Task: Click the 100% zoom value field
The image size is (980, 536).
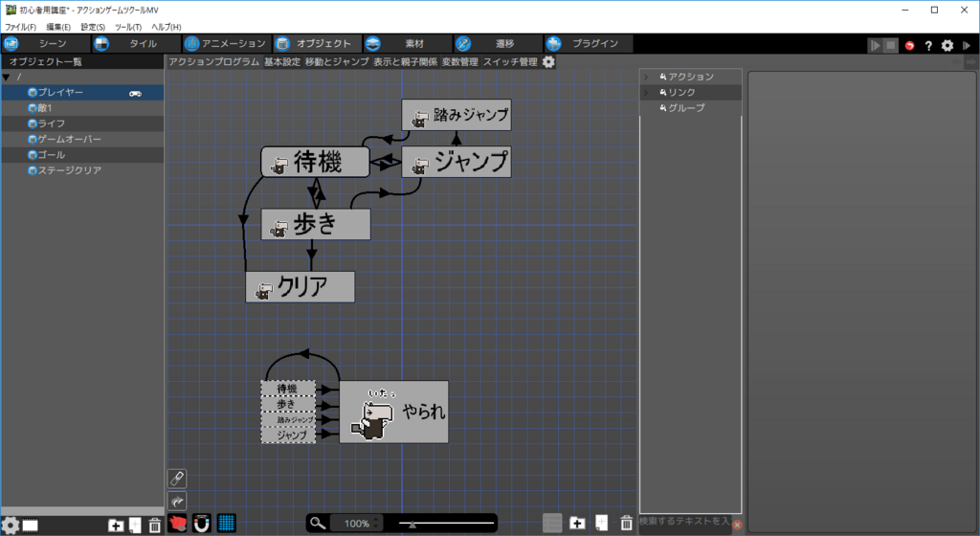Action: point(356,524)
